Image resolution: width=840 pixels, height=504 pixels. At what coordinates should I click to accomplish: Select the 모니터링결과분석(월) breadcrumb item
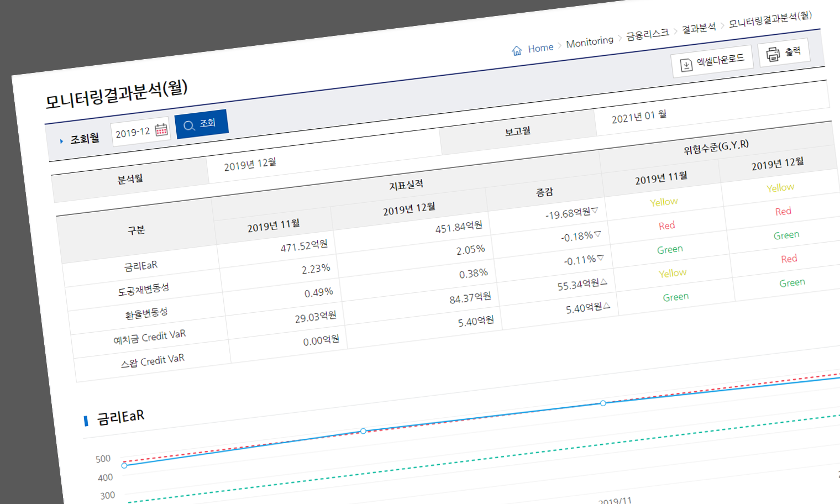[x=770, y=19]
